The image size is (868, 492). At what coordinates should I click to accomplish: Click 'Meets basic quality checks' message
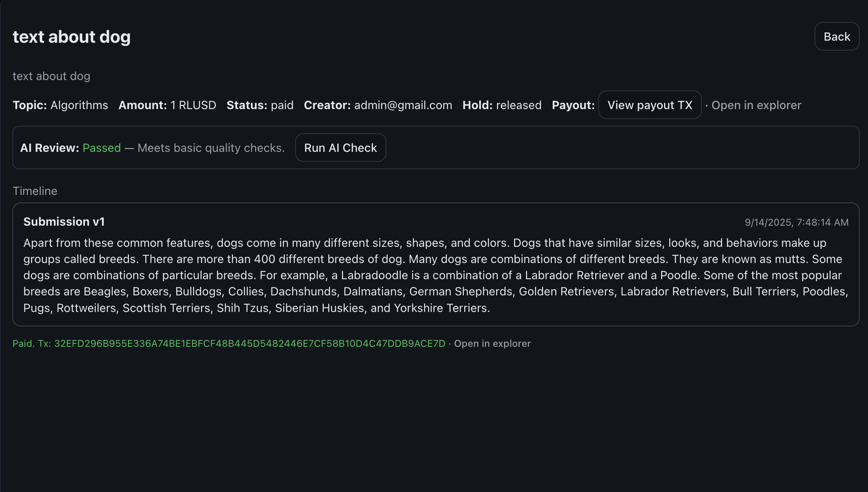211,148
